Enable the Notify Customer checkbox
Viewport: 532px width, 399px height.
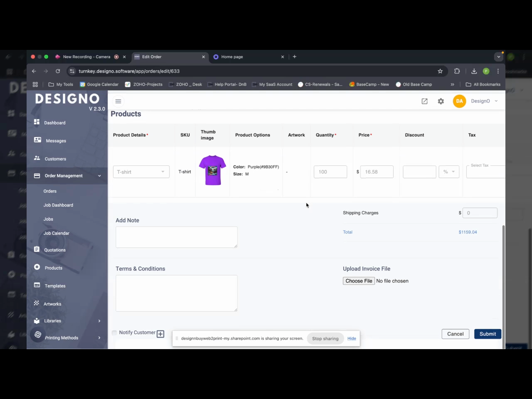pos(114,332)
